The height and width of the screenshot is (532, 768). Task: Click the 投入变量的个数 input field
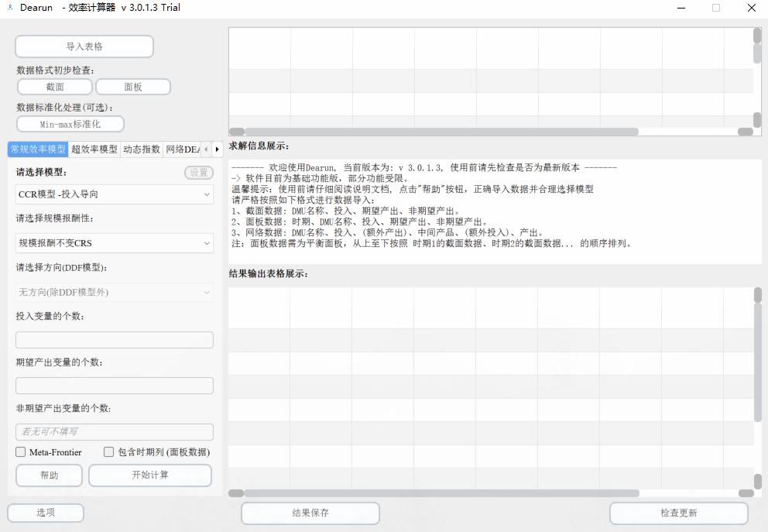click(x=114, y=339)
